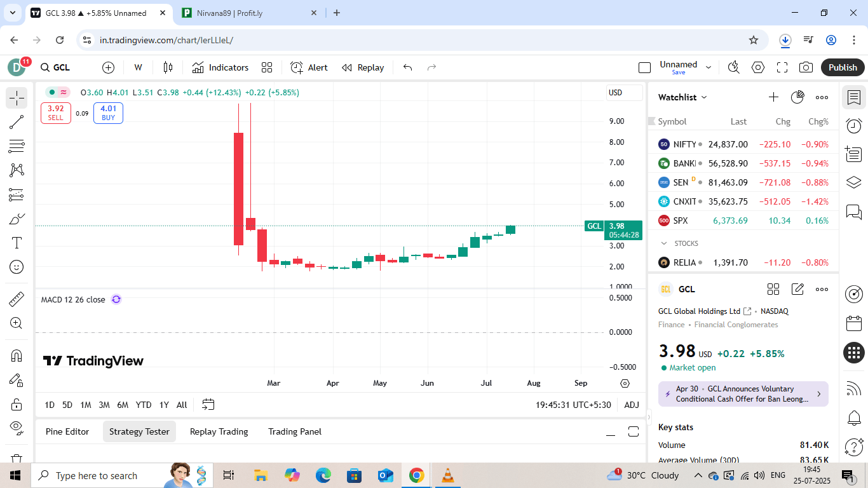Screen dimensions: 868x488
Task: Open time axis settings gear icon
Action: pyautogui.click(x=625, y=383)
